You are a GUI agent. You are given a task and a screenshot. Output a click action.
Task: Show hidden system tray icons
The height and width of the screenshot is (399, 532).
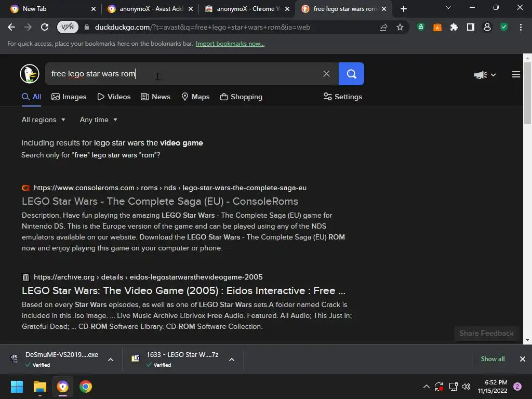pyautogui.click(x=427, y=387)
